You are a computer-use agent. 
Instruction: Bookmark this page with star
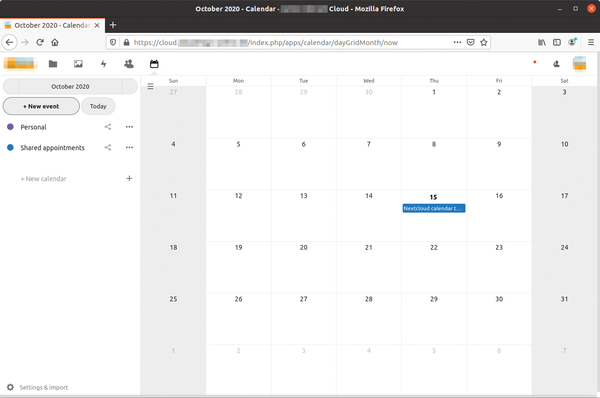pyautogui.click(x=484, y=42)
